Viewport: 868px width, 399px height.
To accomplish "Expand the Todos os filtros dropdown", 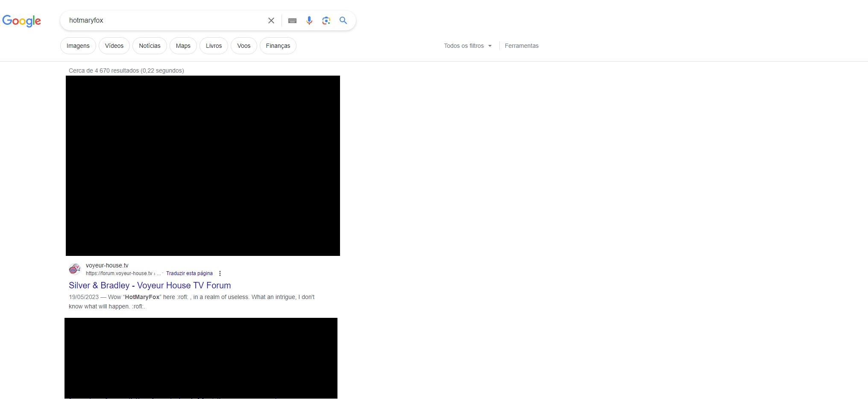I will point(468,46).
